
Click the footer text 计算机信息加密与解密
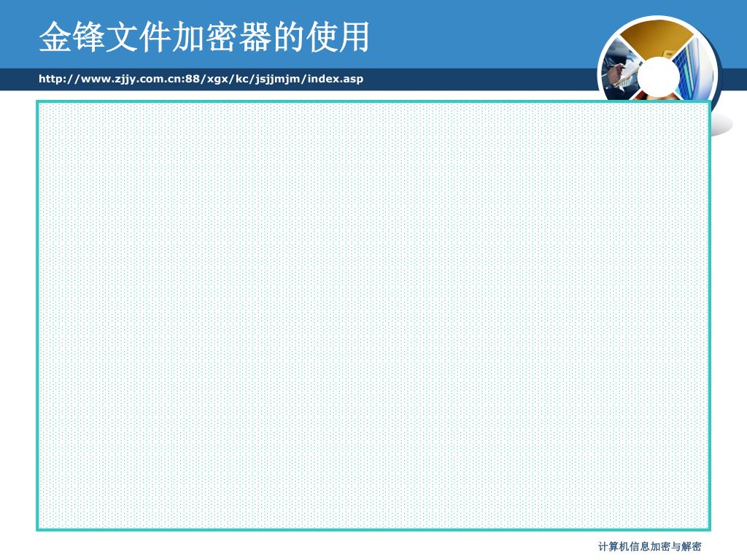(x=649, y=546)
